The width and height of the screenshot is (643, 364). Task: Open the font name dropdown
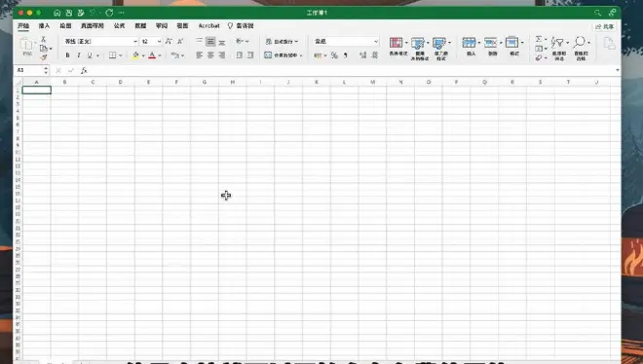click(x=134, y=41)
